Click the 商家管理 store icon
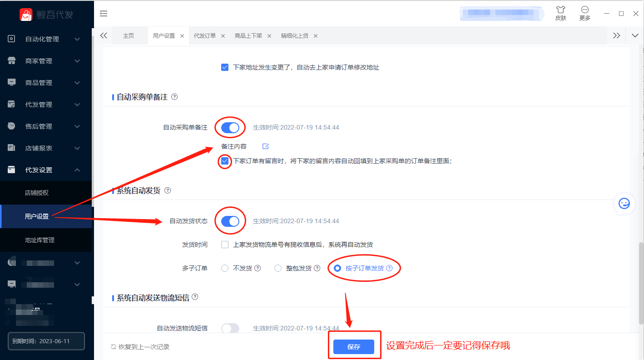This screenshot has width=644, height=360. 12,61
